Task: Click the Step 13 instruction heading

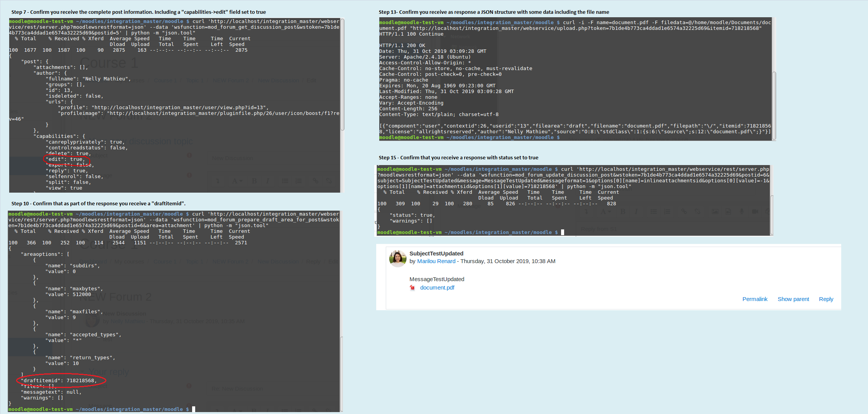Action: click(x=494, y=12)
